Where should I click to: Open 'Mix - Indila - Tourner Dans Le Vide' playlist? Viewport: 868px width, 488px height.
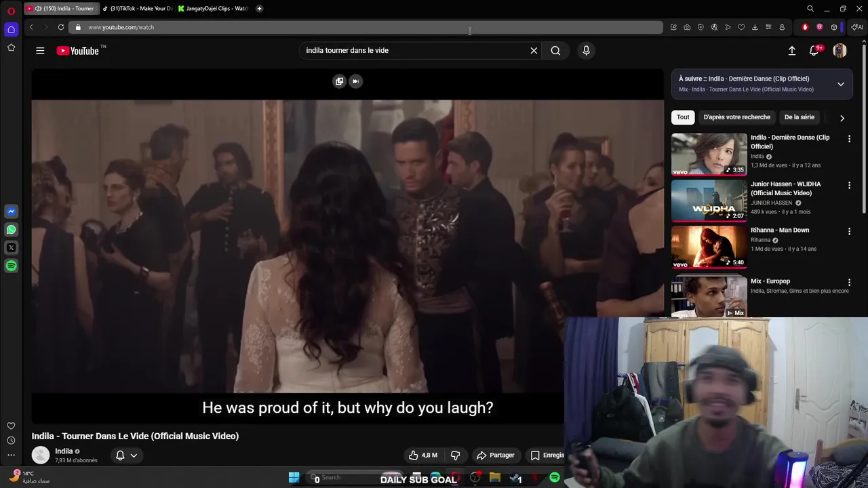[x=746, y=89]
